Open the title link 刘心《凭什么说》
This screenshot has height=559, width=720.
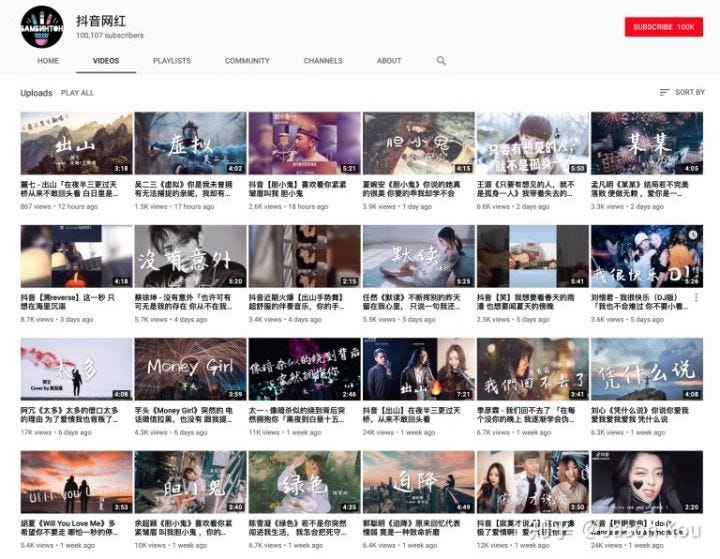[640, 415]
